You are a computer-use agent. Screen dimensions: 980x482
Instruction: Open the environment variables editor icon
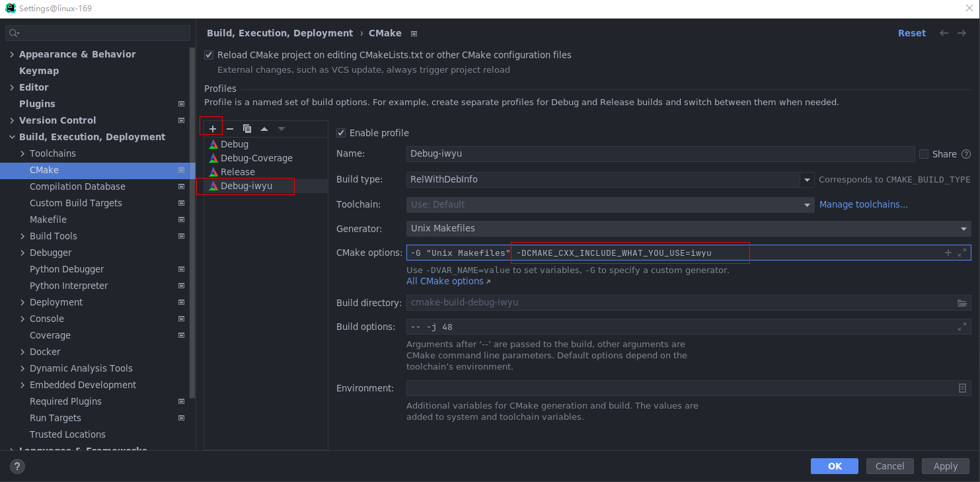pyautogui.click(x=962, y=388)
